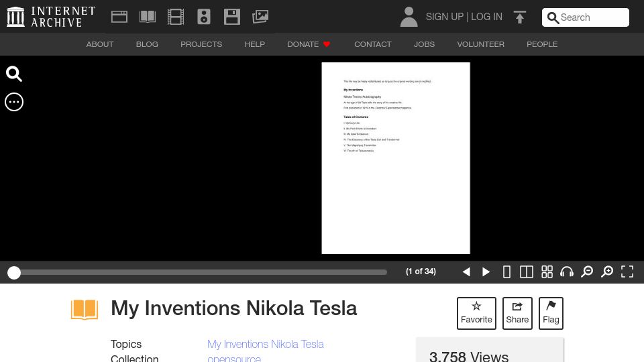Open the My Inventions Nikola Tesla topic link
Image resolution: width=644 pixels, height=362 pixels.
[266, 344]
